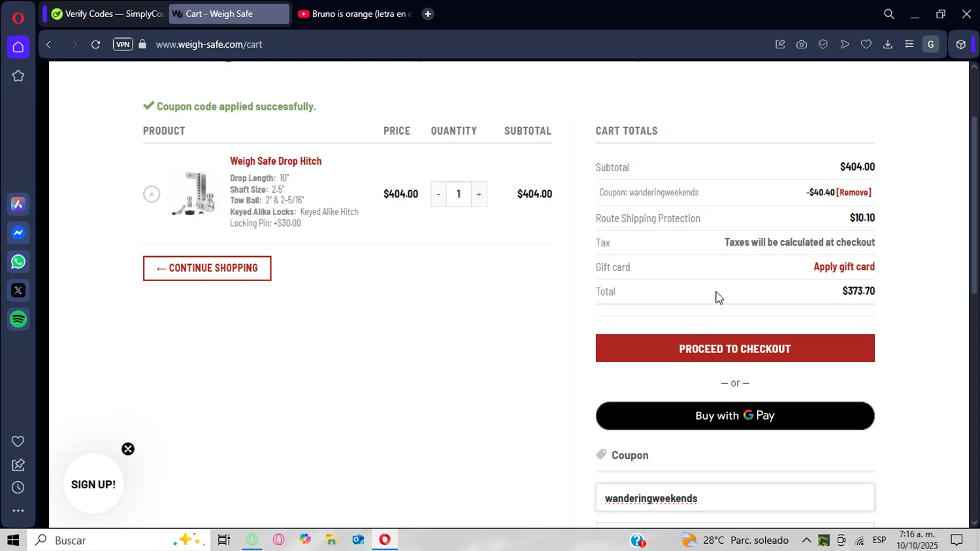Open the SIGN UP! bubble

(x=93, y=484)
